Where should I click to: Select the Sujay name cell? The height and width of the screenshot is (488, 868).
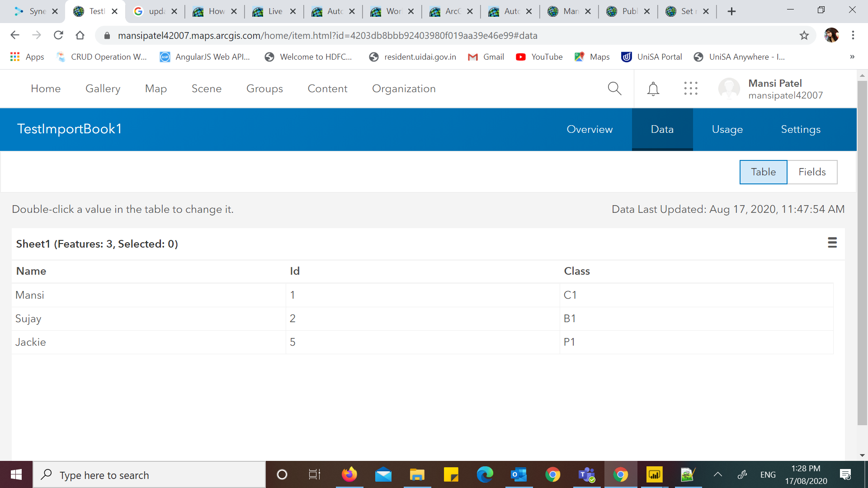pos(149,319)
